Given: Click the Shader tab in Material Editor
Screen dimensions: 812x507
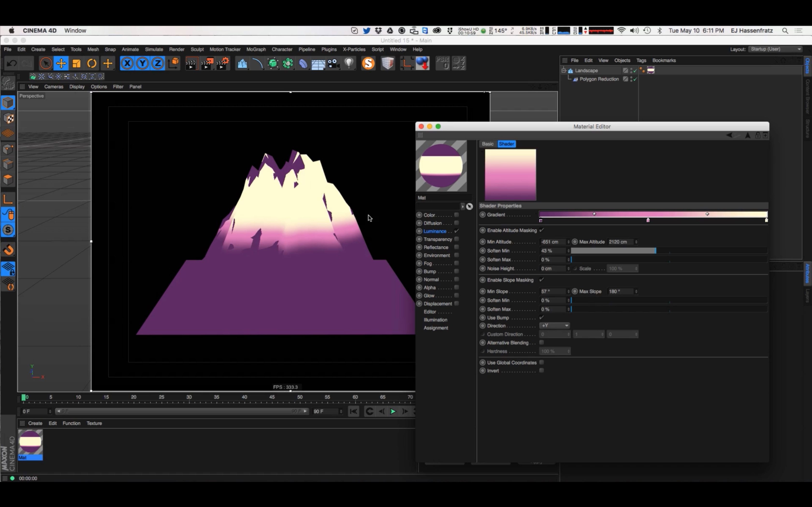Looking at the screenshot, I should pyautogui.click(x=506, y=143).
